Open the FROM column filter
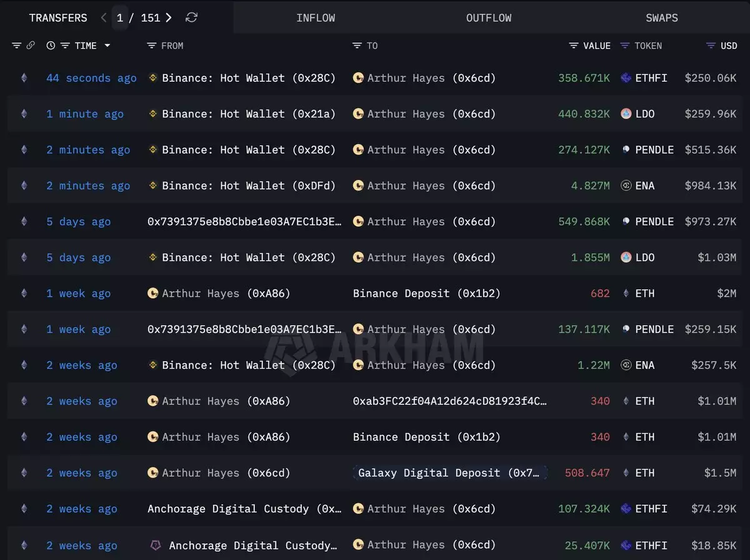 [x=151, y=46]
